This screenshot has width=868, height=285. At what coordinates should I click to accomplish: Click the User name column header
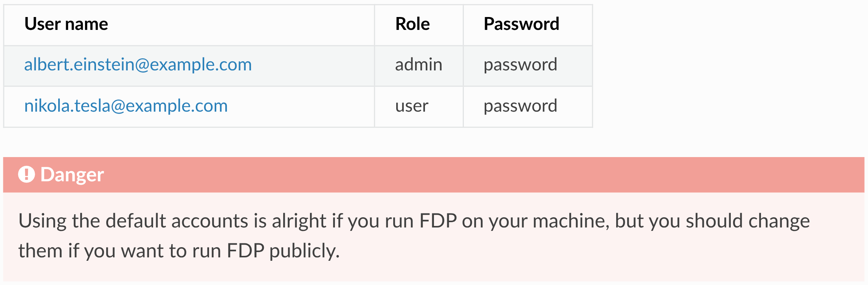click(66, 24)
